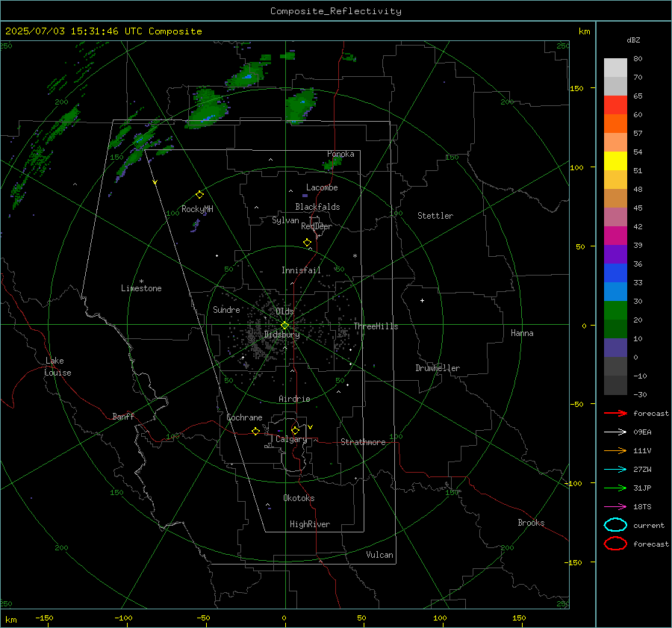This screenshot has width=672, height=628.
Task: Click the Brooks label
Action: pos(531,523)
